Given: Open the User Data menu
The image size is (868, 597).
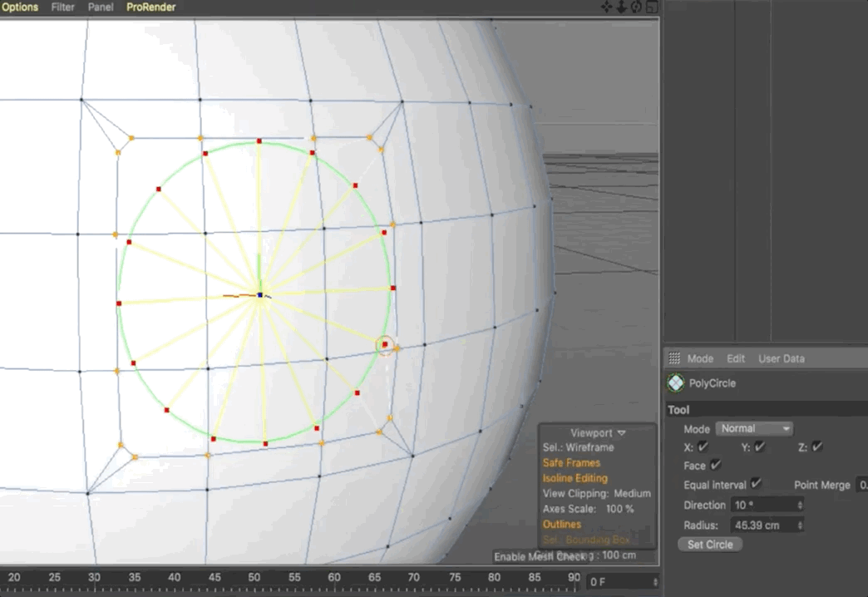Looking at the screenshot, I should pos(781,358).
